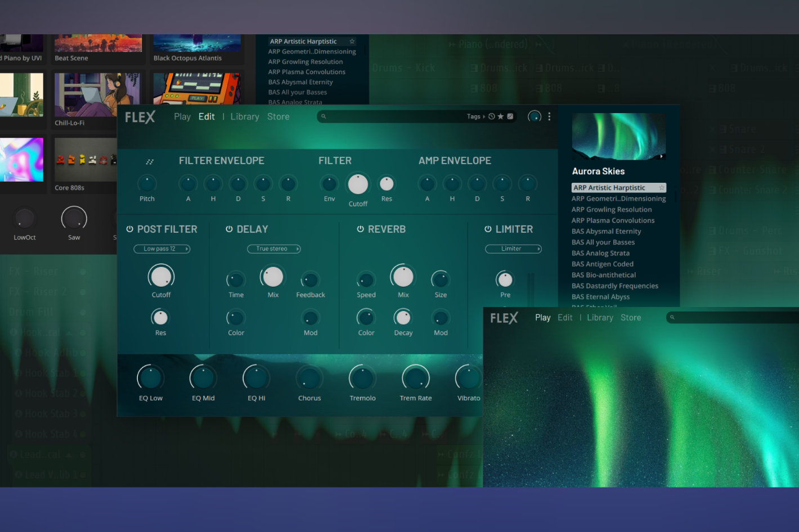Click the Post Filter Cutoff knob
The height and width of the screenshot is (532, 799).
tap(161, 277)
